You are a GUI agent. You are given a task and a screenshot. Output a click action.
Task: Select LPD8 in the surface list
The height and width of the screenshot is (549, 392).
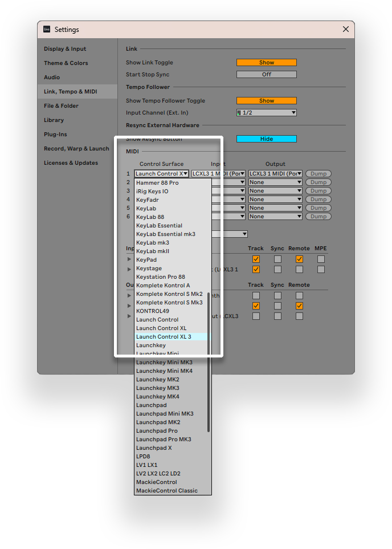(173, 457)
